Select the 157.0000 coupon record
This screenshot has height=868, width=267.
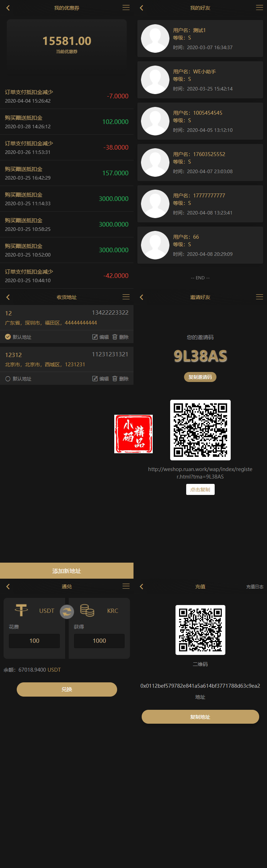point(67,173)
